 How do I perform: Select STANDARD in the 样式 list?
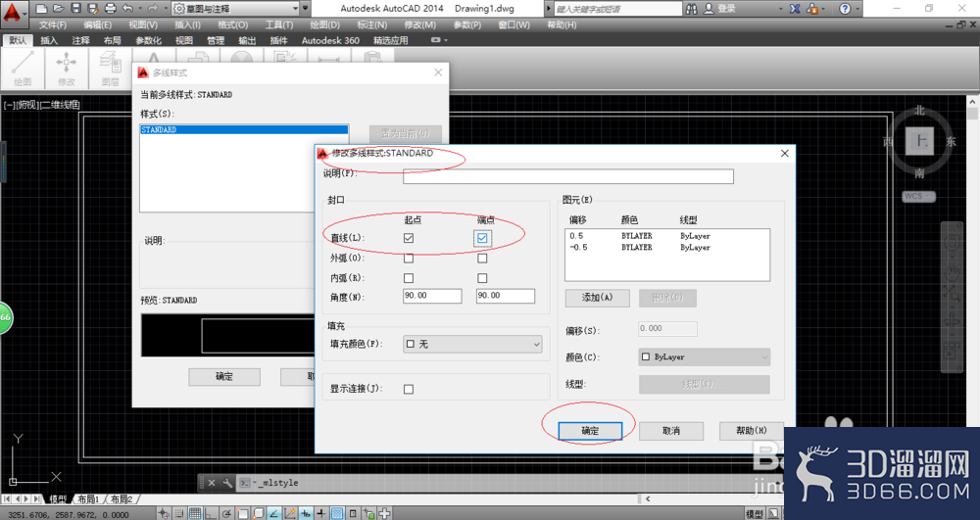coord(244,130)
